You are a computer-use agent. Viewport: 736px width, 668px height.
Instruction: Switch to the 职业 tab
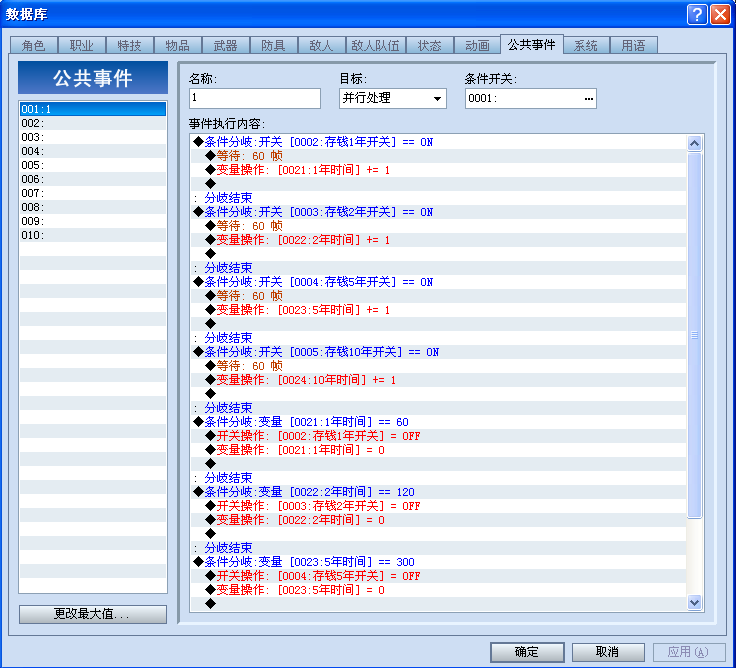[82, 46]
